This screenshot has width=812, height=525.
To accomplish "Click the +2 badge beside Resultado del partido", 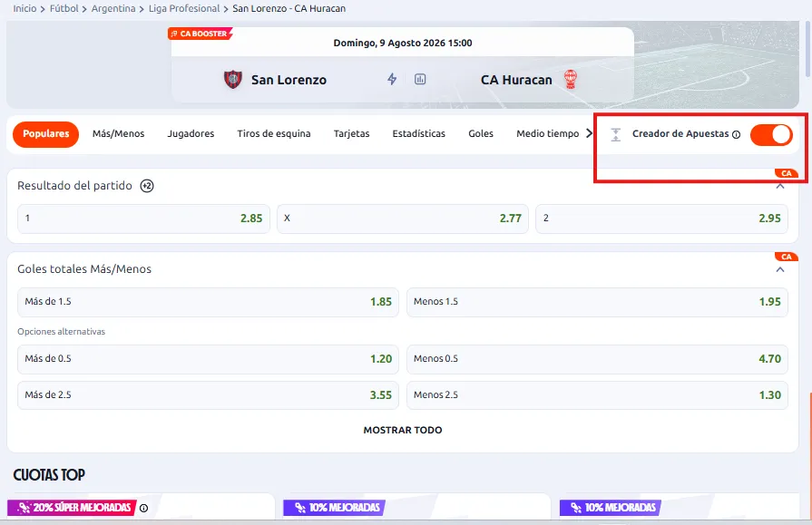I will pyautogui.click(x=147, y=186).
